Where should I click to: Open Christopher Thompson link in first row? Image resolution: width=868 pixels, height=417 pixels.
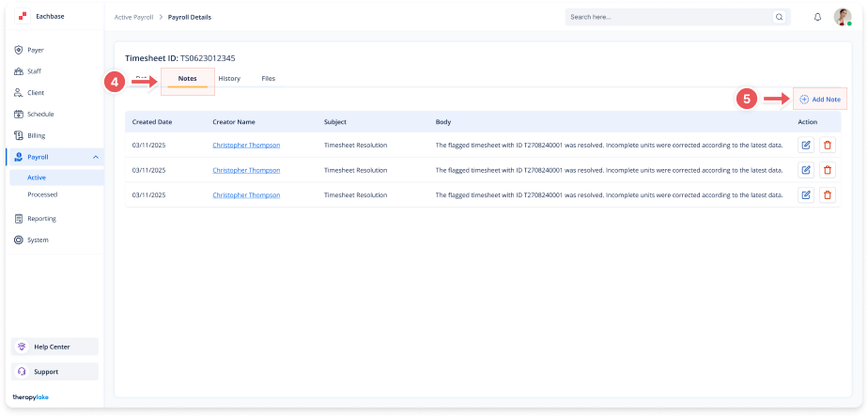tap(246, 145)
